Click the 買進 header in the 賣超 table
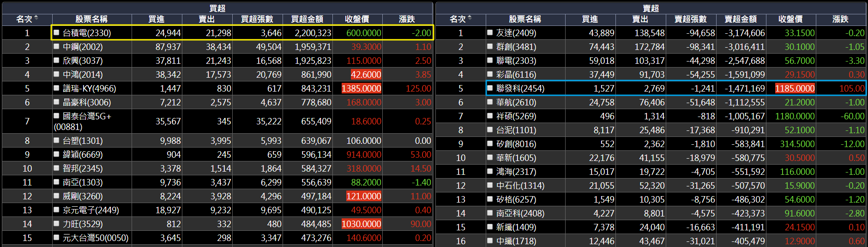This screenshot has width=868, height=247. (x=590, y=19)
